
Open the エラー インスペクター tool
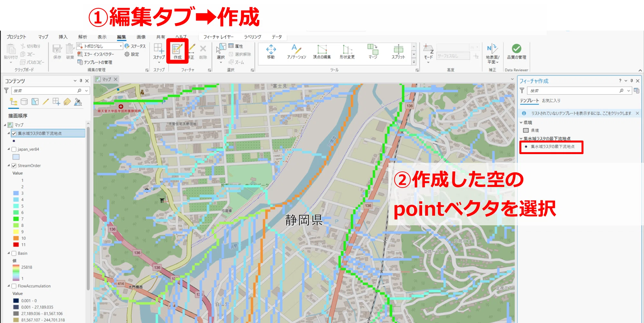pos(96,54)
